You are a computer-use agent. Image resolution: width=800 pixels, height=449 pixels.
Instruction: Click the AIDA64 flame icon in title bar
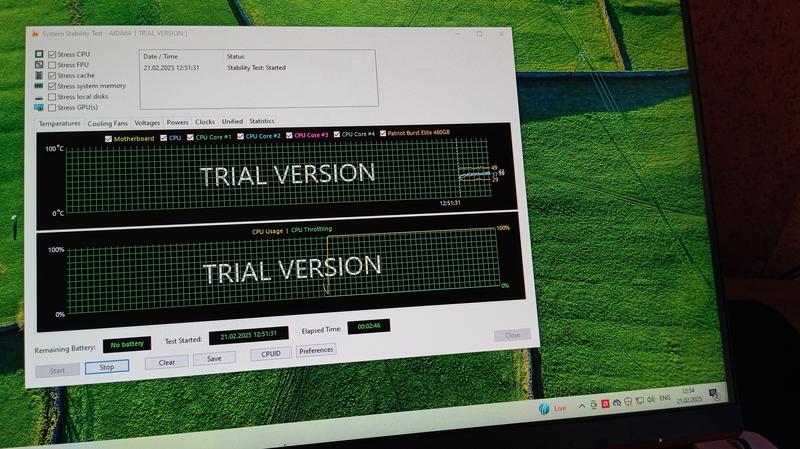click(35, 34)
